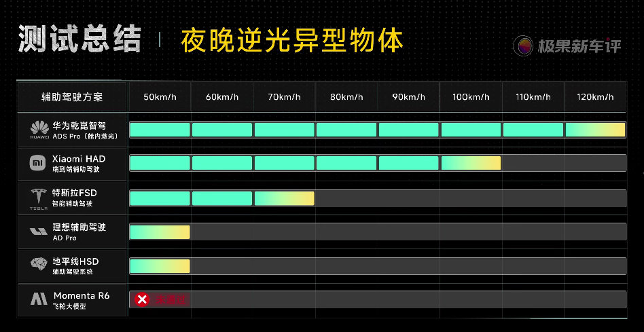
Task: Select the ADS Pro（舱内激光）subtitle
Action: [x=86, y=136]
